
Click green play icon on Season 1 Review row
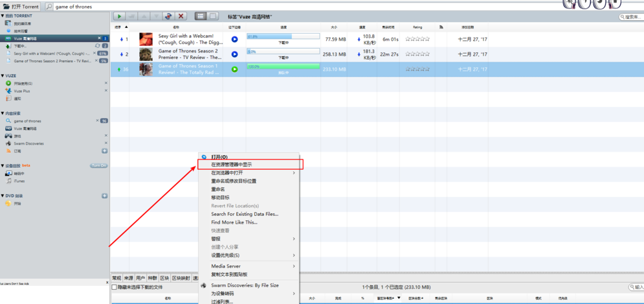(234, 69)
